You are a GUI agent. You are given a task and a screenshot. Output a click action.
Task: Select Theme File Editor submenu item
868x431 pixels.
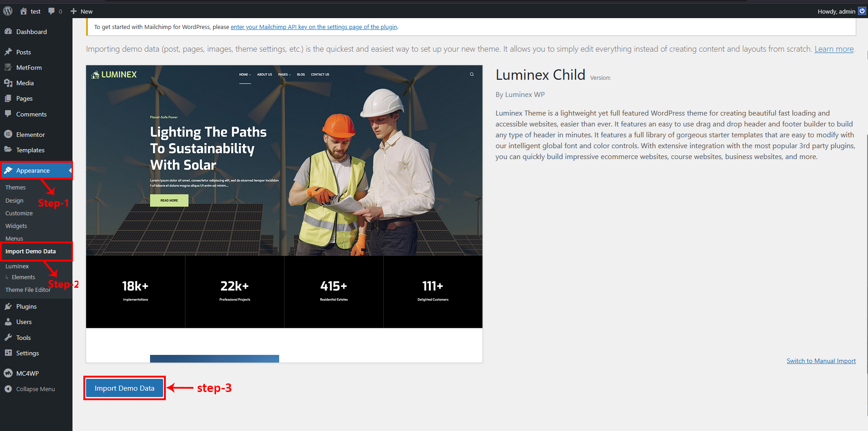(28, 290)
